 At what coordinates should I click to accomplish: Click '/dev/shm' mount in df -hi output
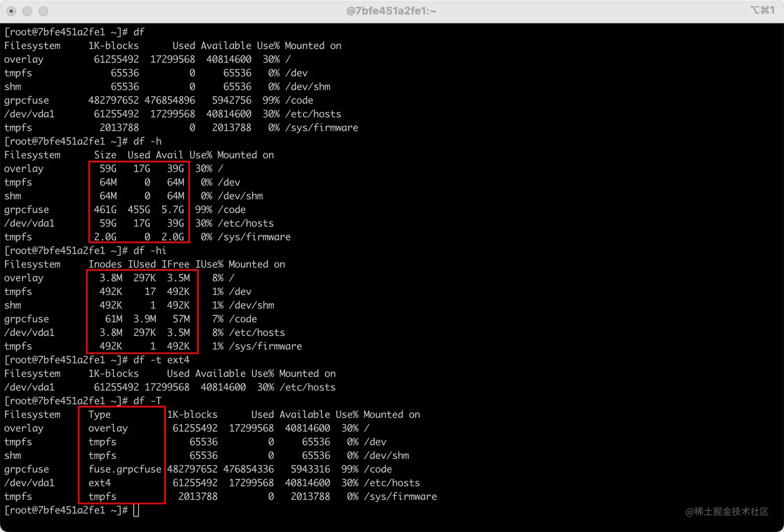[x=251, y=305]
